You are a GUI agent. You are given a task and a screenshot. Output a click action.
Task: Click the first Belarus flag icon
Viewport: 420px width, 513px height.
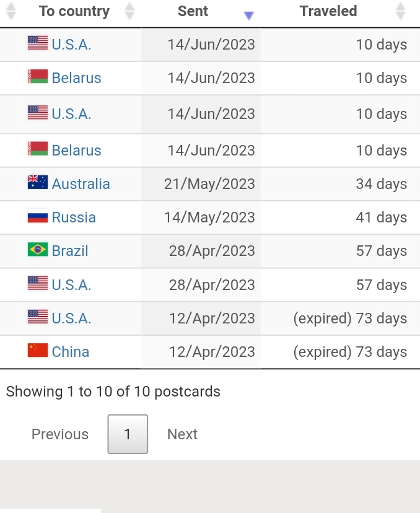tap(38, 77)
